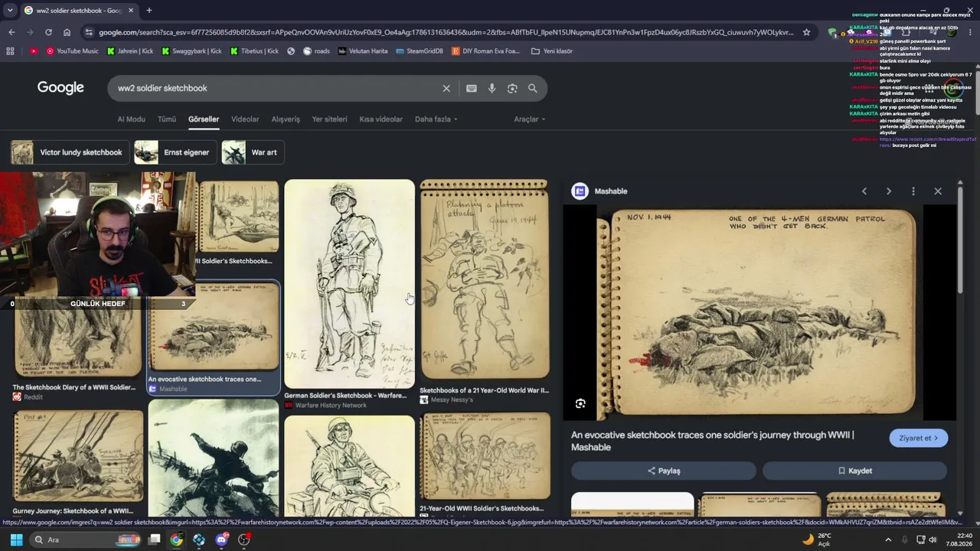Screen dimensions: 980x551
Task: Show hidden system tray icons
Action: [x=888, y=540]
